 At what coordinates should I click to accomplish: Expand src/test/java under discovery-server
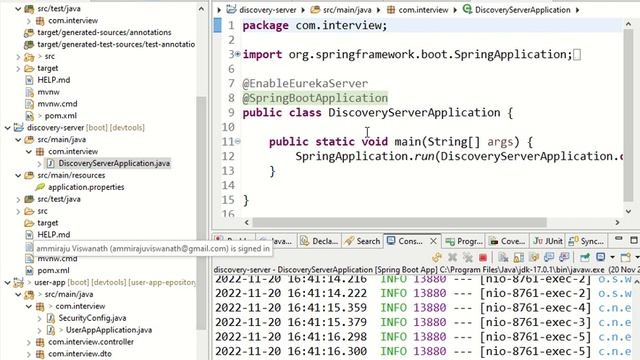pyautogui.click(x=18, y=200)
